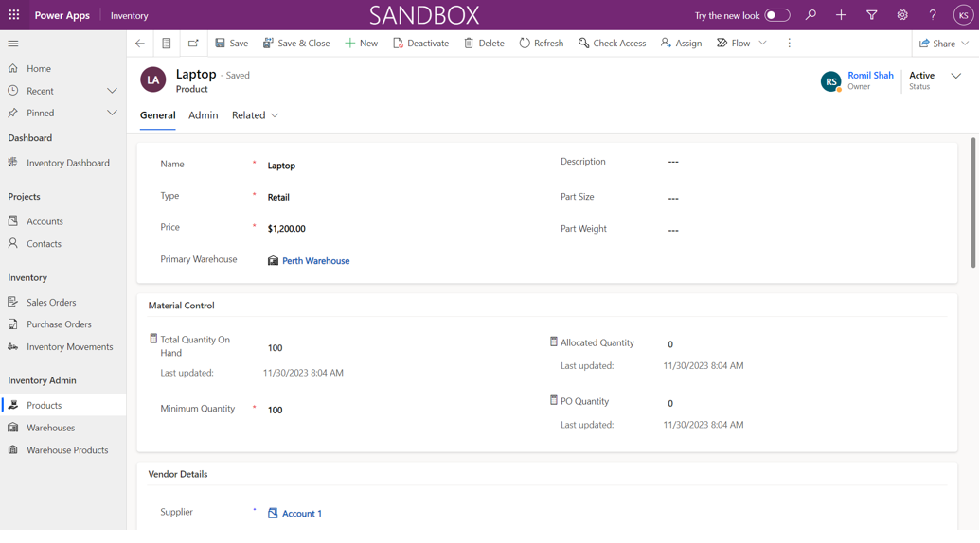Open the more commands ellipsis menu
This screenshot has width=980, height=543.
pos(789,44)
